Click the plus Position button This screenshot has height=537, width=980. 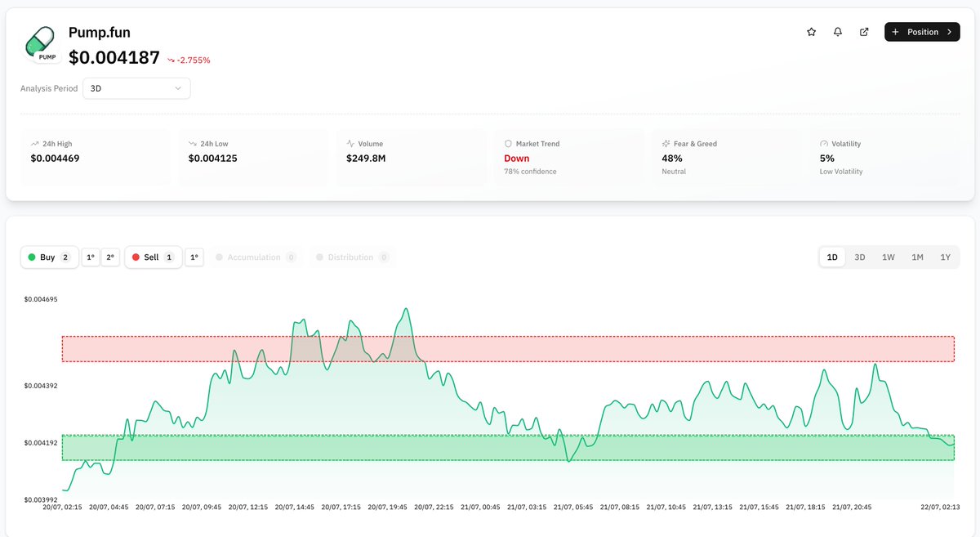[x=922, y=32]
